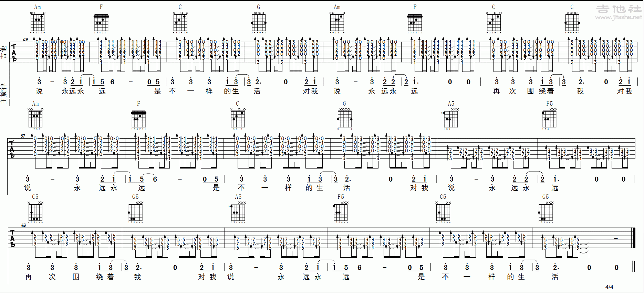644x293 pixels.
Task: Click the lyric 说 under measure 49
Action: coord(39,91)
